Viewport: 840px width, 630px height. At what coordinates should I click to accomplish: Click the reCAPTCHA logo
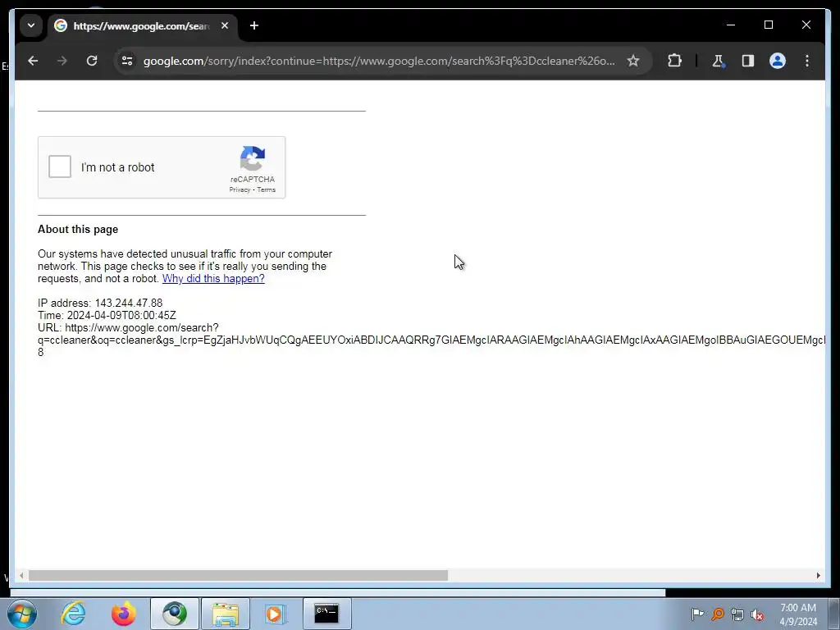253,158
